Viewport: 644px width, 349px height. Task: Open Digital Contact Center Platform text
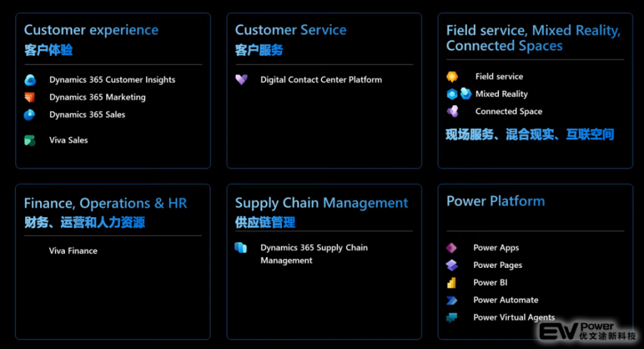(x=321, y=80)
